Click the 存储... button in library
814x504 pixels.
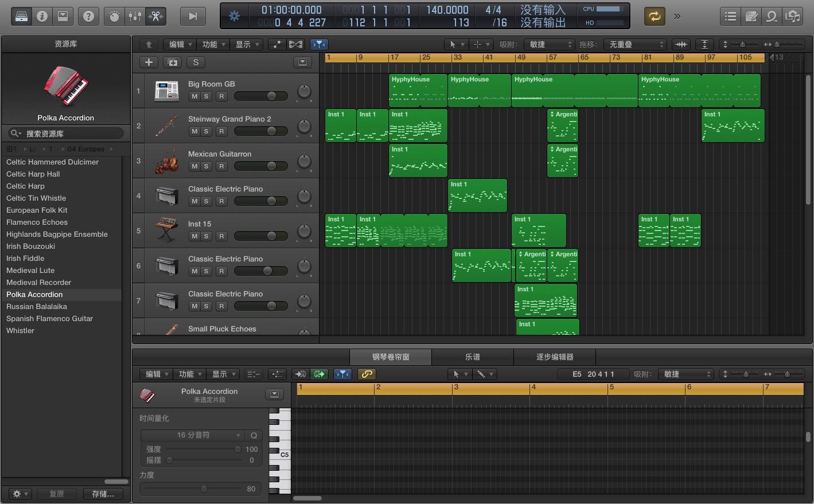pos(103,494)
